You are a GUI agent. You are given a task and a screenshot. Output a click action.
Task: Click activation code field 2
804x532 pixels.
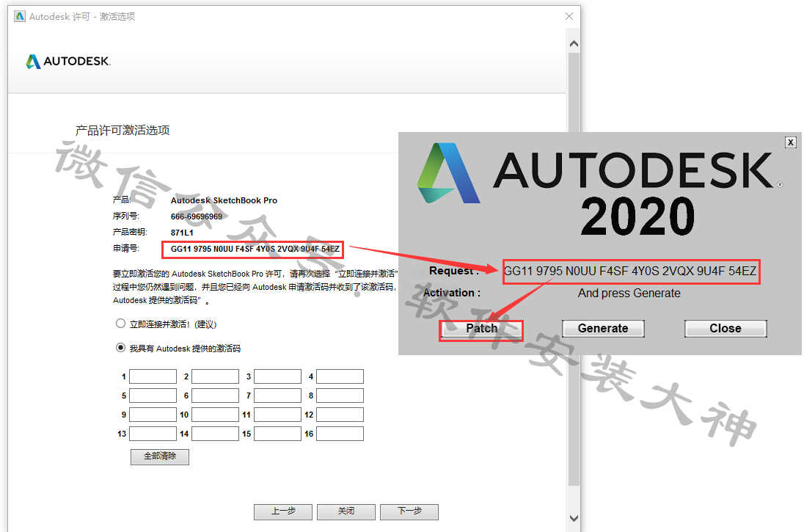pos(216,376)
